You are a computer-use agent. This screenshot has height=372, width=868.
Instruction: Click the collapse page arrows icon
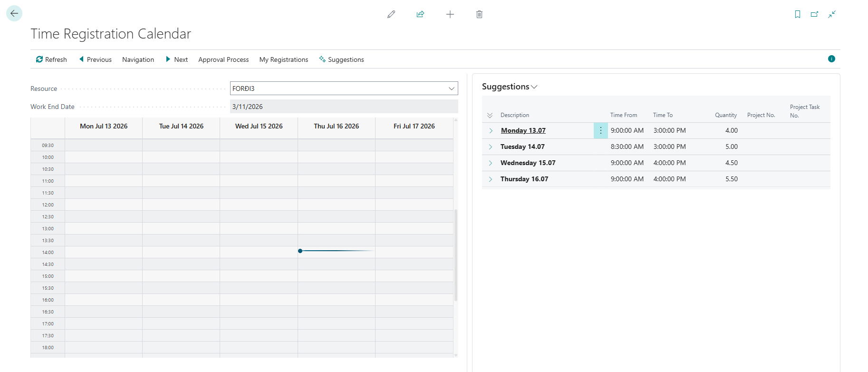pos(832,14)
